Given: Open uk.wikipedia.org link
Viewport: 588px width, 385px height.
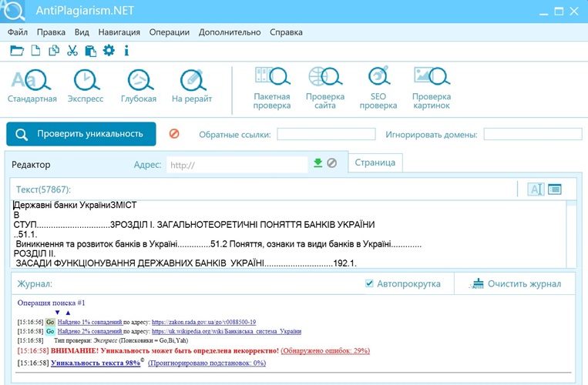Looking at the screenshot, I should point(227,331).
